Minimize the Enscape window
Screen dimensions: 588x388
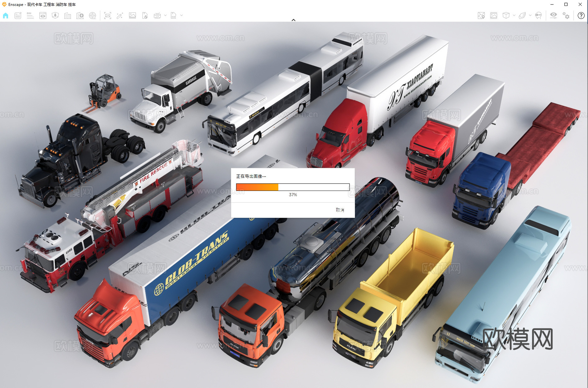tap(552, 5)
